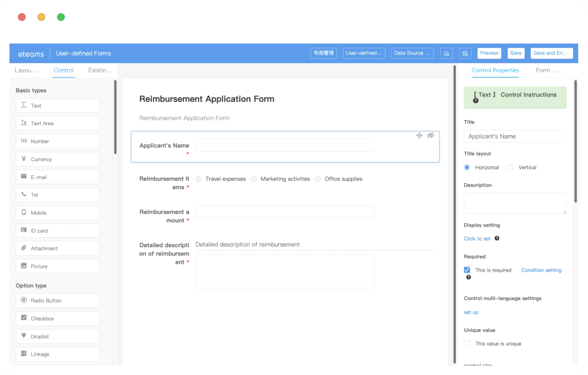This screenshot has height=375, width=588.
Task: Toggle the hide field eye icon
Action: [430, 135]
